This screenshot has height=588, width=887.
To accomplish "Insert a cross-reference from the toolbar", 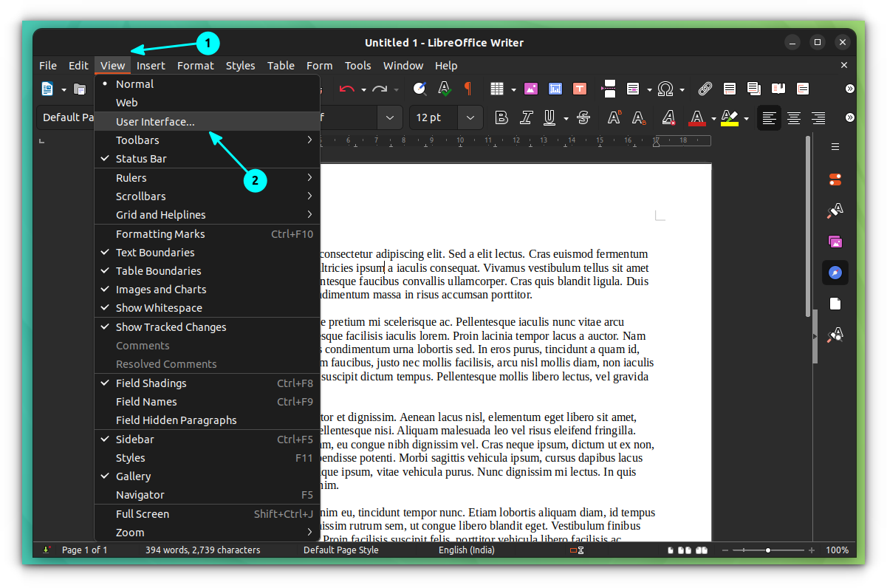I will pos(803,89).
